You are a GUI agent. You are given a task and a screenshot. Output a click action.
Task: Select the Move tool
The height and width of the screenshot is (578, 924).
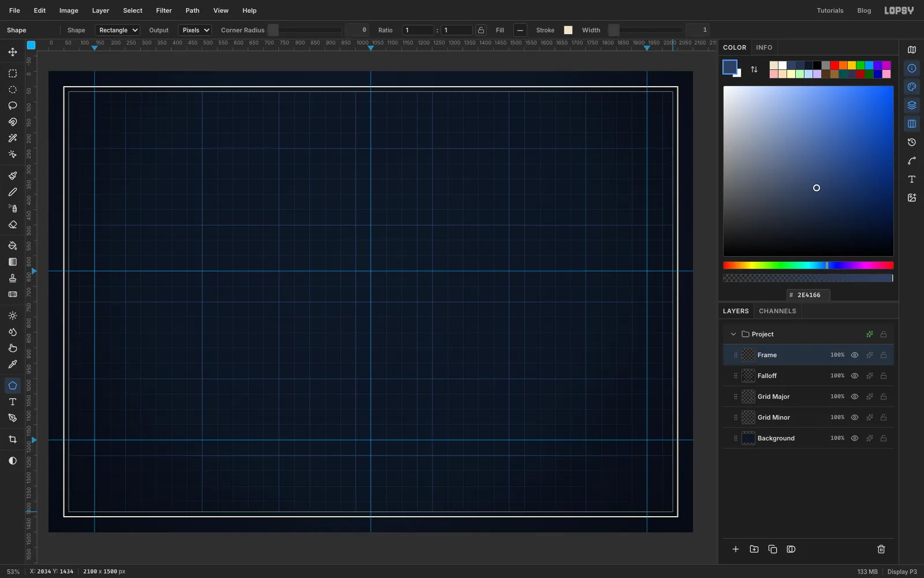[x=13, y=52]
